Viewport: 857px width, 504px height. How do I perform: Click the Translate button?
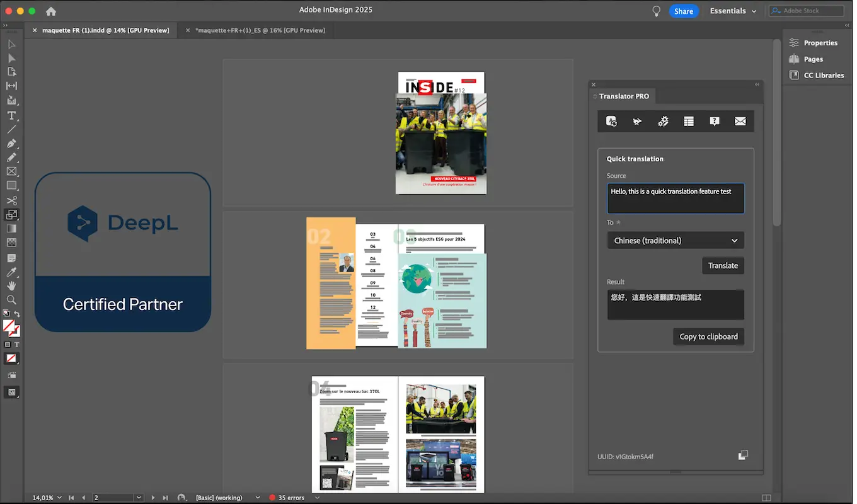tap(723, 266)
